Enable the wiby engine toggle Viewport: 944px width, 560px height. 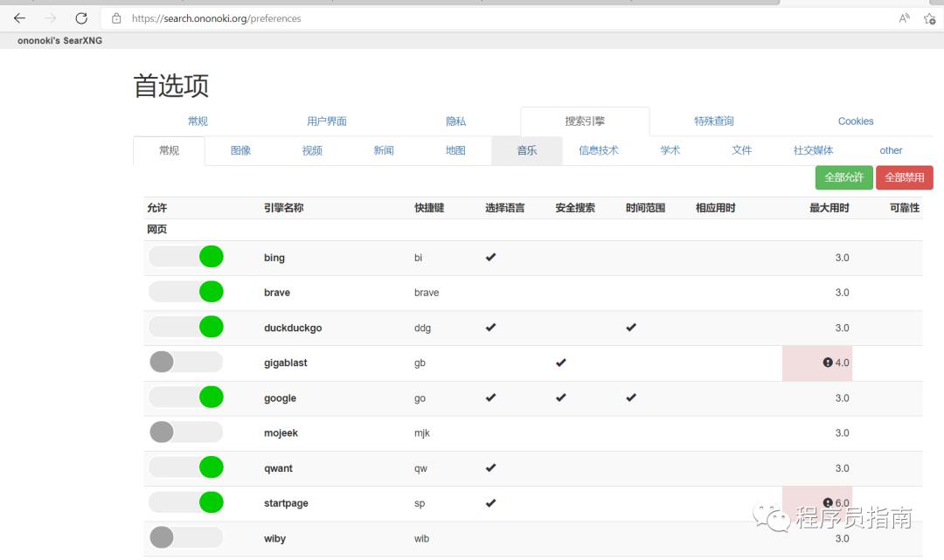186,537
